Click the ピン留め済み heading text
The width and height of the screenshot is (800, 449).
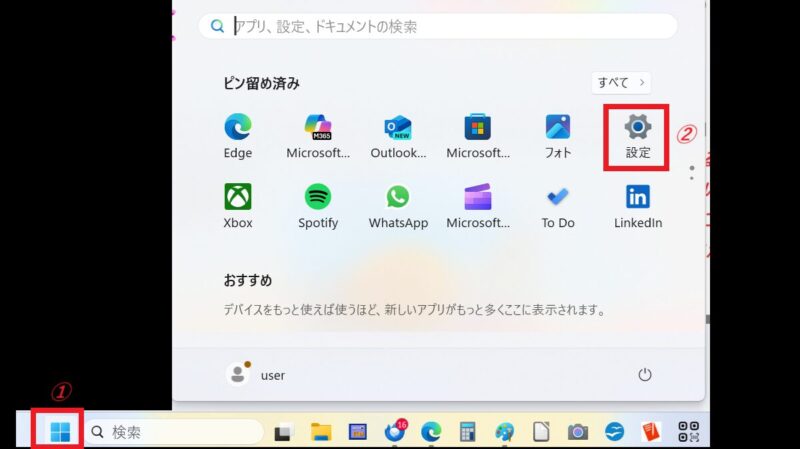click(261, 83)
